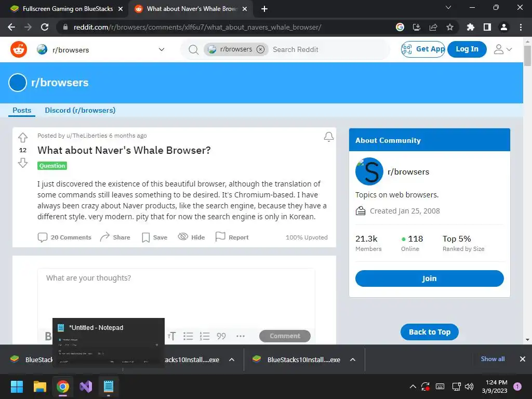Click the address bar URL
The image size is (532, 399).
coord(197,27)
